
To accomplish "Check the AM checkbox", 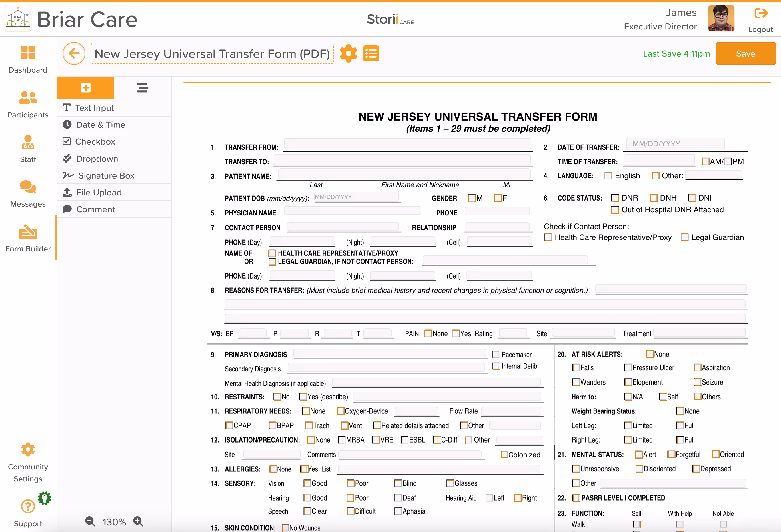I will tap(705, 162).
